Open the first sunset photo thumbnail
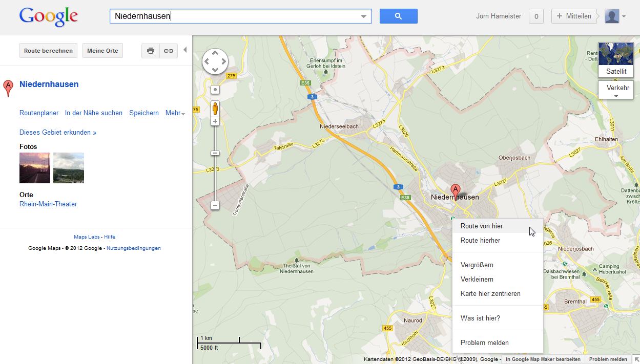640x364 pixels. coord(35,168)
